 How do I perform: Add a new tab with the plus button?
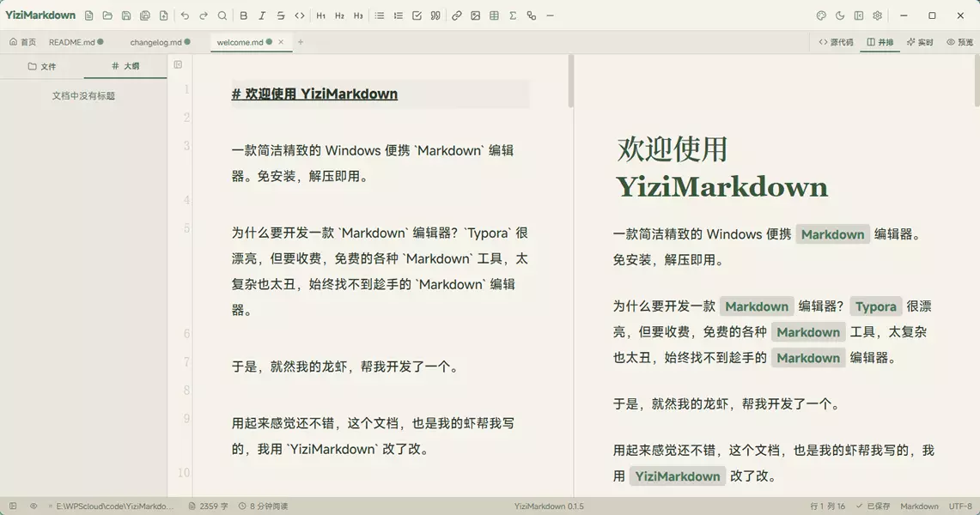[301, 42]
